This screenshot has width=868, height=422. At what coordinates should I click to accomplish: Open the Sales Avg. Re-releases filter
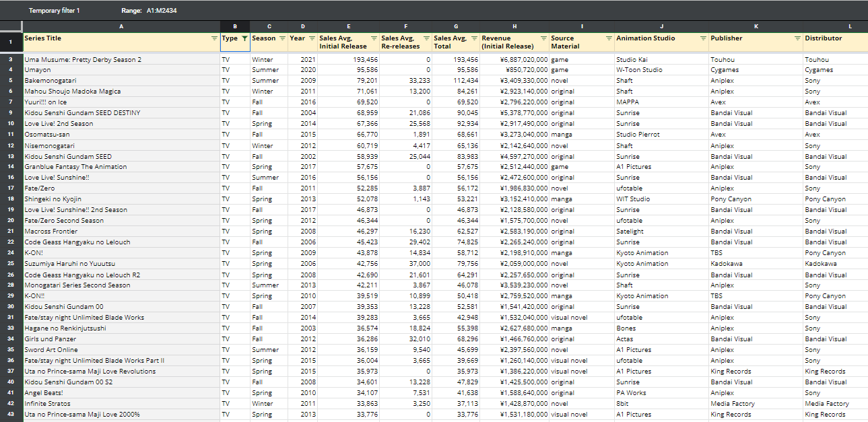tap(427, 38)
